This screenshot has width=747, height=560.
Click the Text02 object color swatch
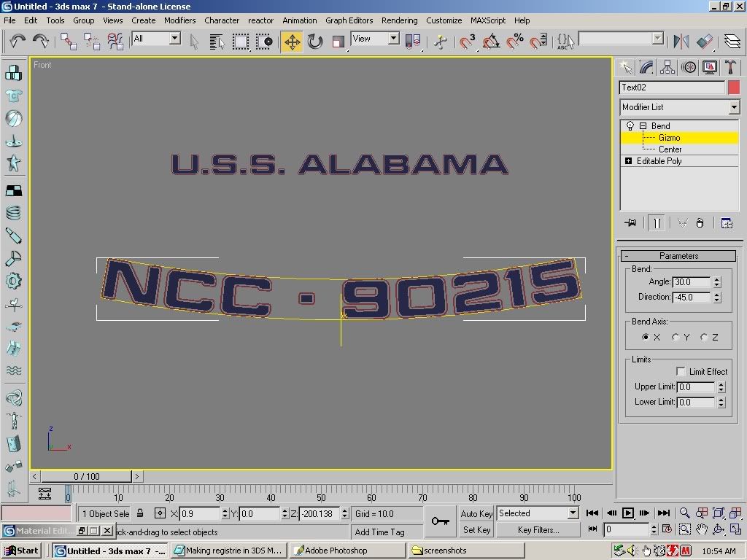pyautogui.click(x=734, y=87)
